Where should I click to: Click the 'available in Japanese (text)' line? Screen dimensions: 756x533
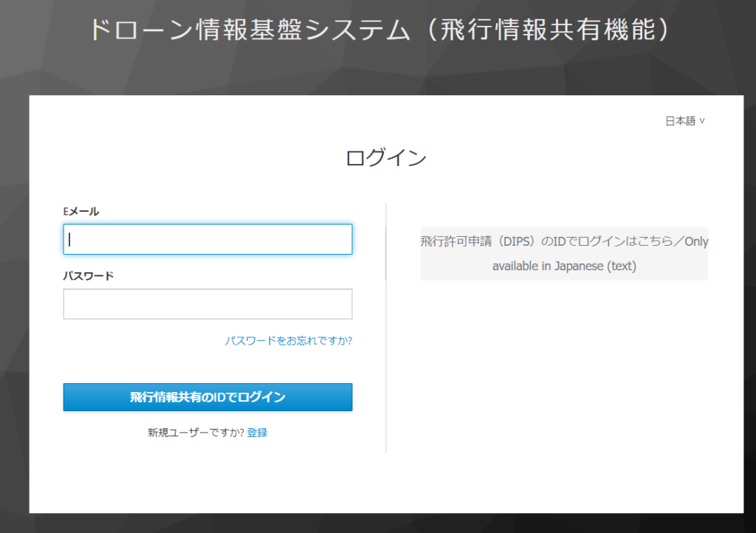click(x=564, y=266)
